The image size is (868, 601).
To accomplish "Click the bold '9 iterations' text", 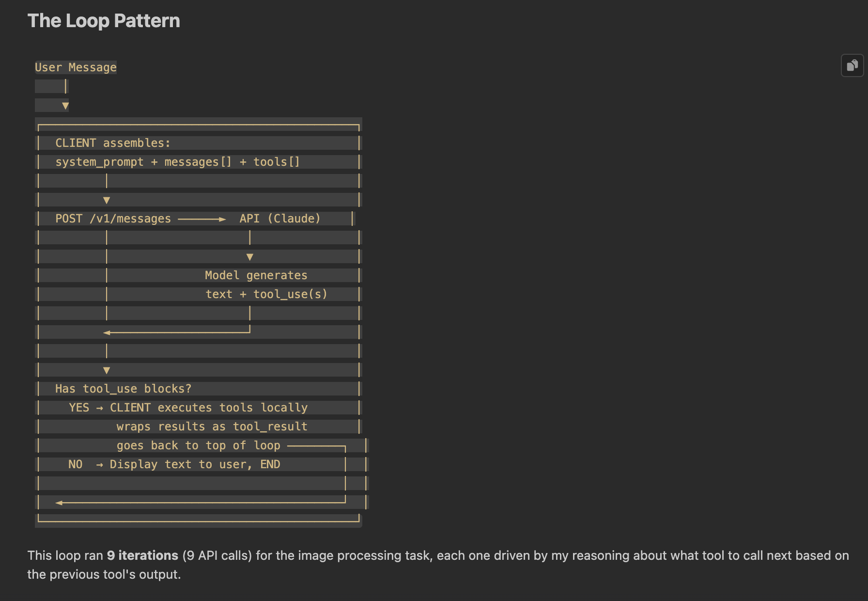I will tap(142, 555).
